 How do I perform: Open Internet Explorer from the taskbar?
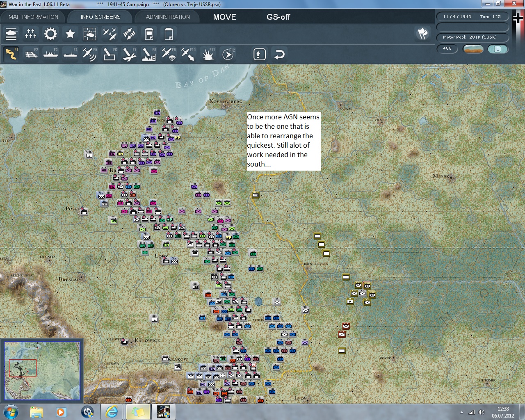point(112,412)
